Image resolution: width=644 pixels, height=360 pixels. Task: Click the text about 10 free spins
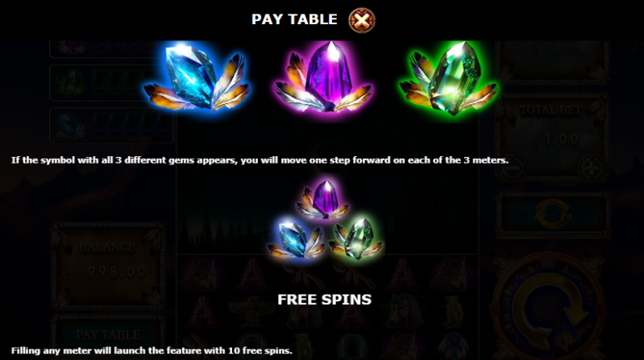coord(152,350)
